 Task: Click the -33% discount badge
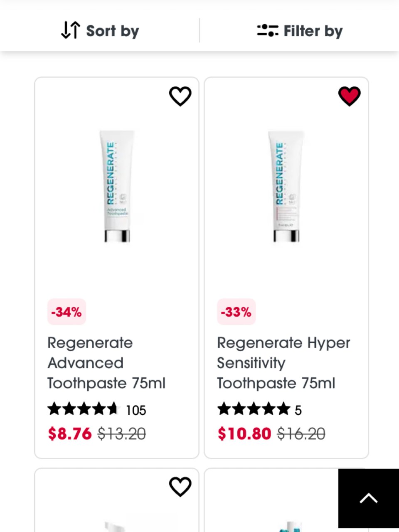click(236, 312)
